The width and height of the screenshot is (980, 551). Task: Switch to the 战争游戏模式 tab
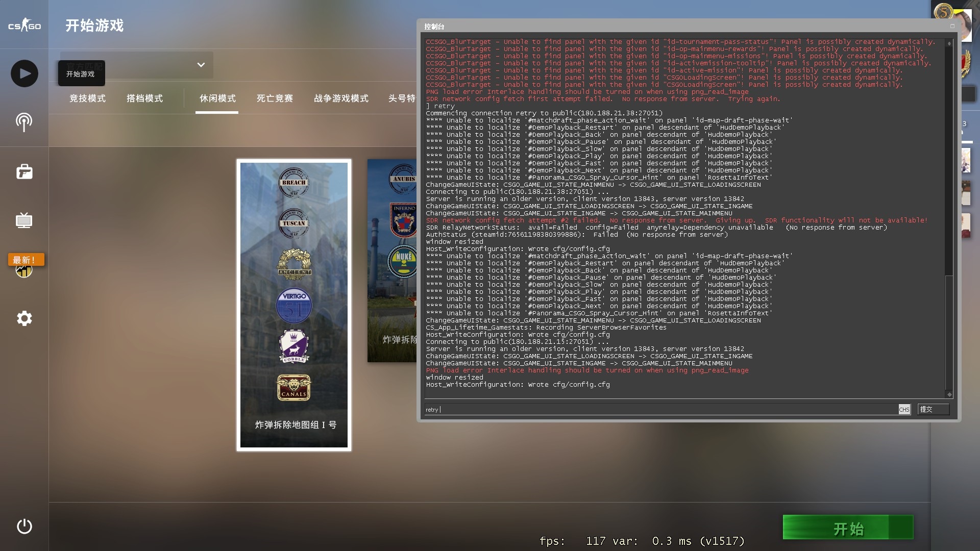(341, 98)
